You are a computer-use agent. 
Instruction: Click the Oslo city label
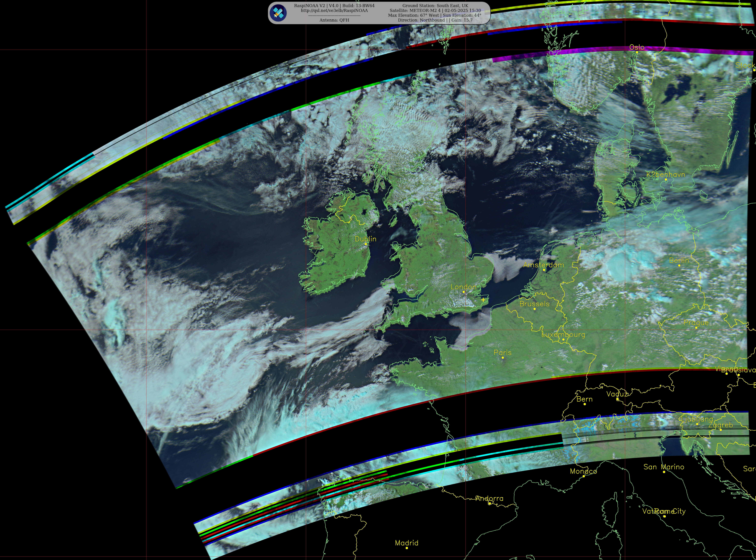637,47
